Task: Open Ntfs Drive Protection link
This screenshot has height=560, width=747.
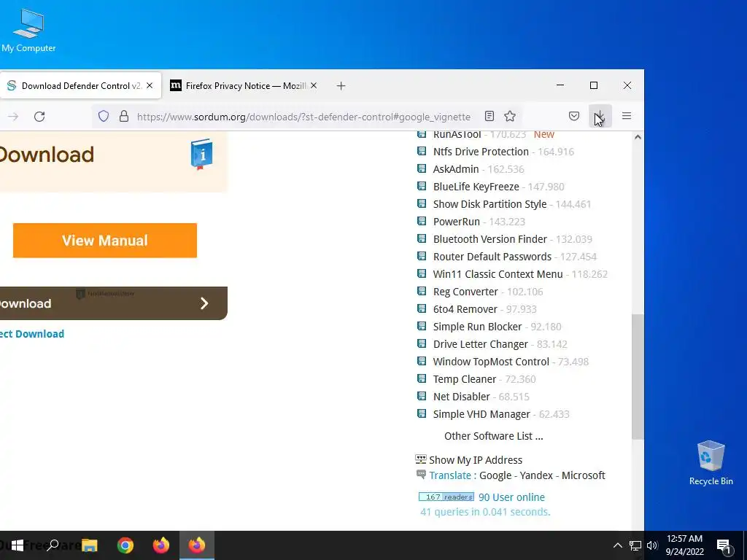Action: pyautogui.click(x=481, y=152)
